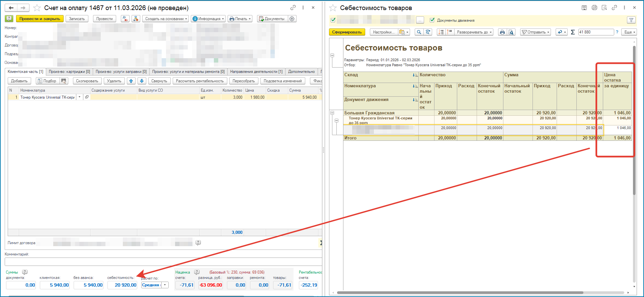Click the Дт/Кт postings icon
The width and height of the screenshot is (644, 297).
[125, 19]
